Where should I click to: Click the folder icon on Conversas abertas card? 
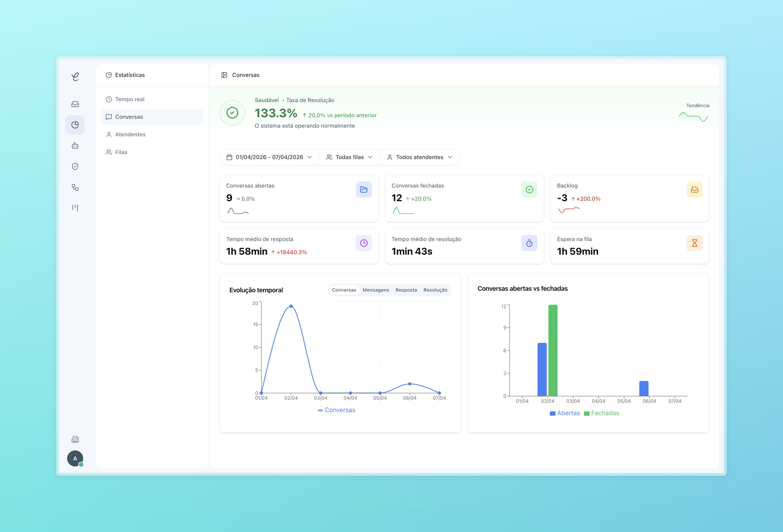point(363,189)
